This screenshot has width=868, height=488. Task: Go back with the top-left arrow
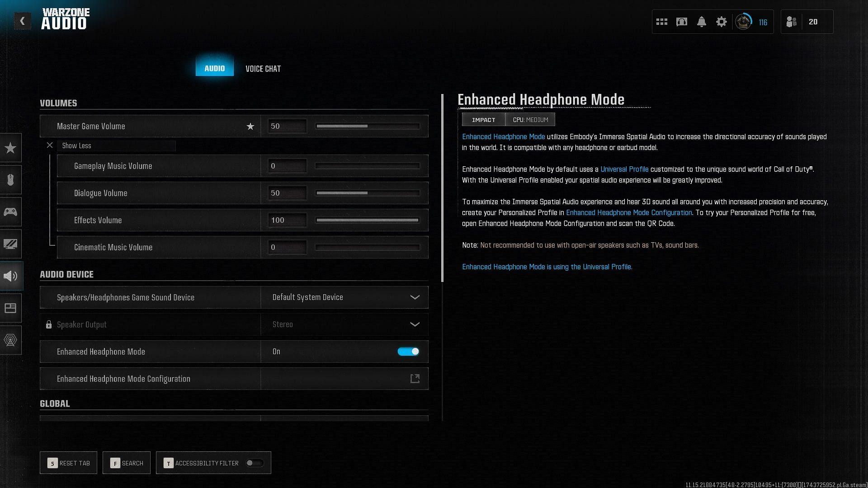22,21
